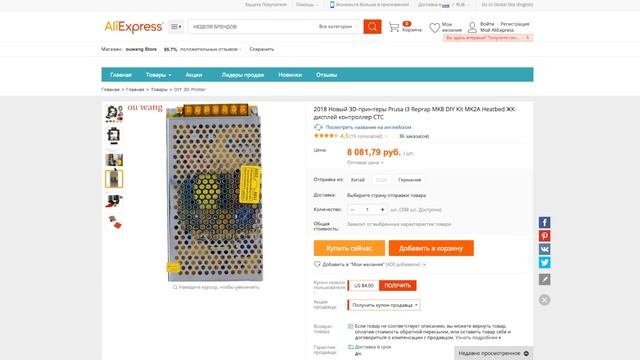640x360 pixels.
Task: Share product on Twitter
Action: (544, 262)
